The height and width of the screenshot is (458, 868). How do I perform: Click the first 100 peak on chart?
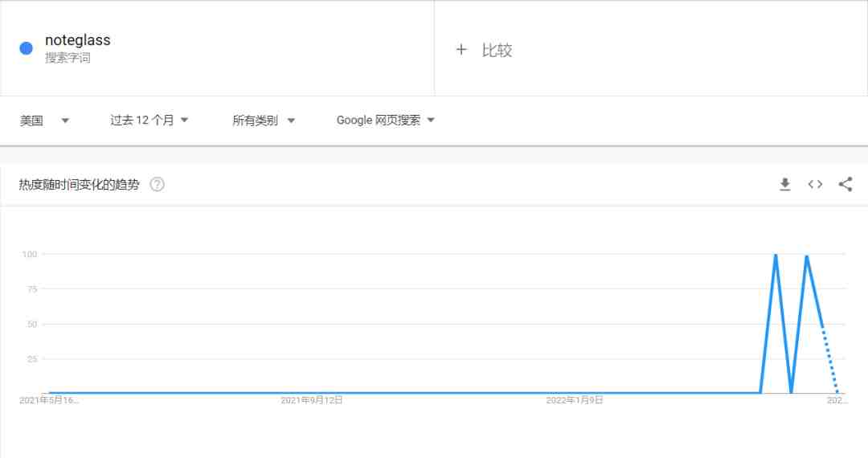tap(776, 255)
